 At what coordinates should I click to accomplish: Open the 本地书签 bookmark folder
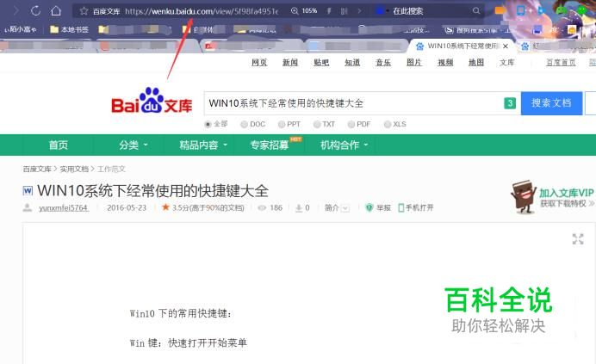[69, 29]
